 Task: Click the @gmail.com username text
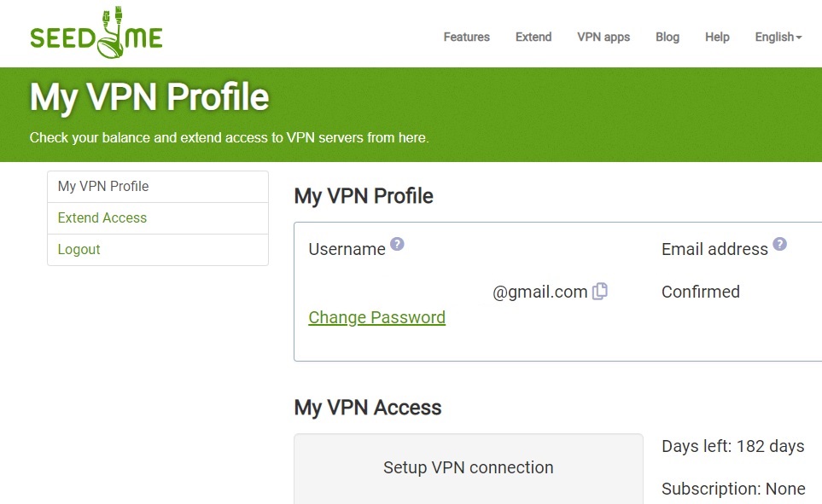tap(540, 292)
